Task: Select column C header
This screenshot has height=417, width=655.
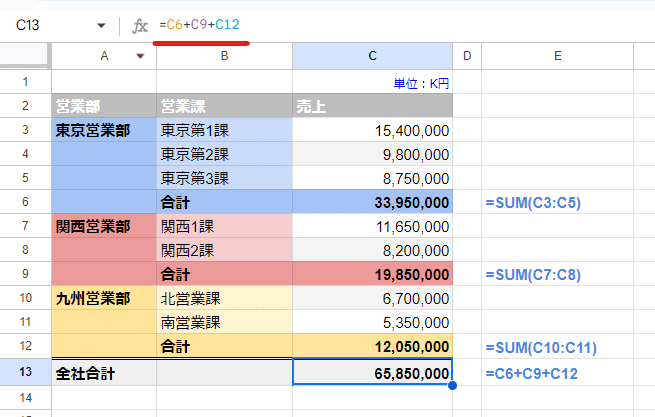Action: point(373,56)
